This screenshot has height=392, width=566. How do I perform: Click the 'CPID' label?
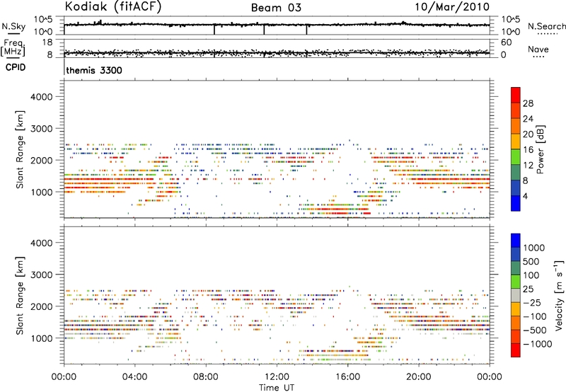15,67
